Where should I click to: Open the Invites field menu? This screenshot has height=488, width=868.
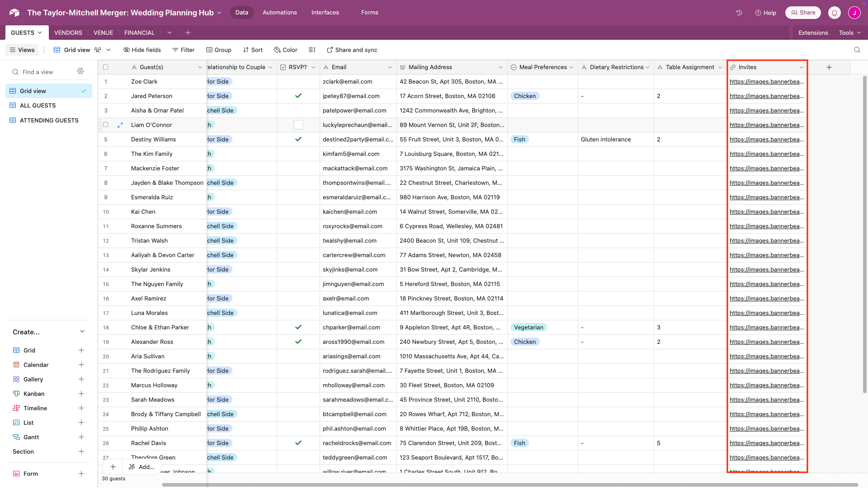(x=800, y=67)
